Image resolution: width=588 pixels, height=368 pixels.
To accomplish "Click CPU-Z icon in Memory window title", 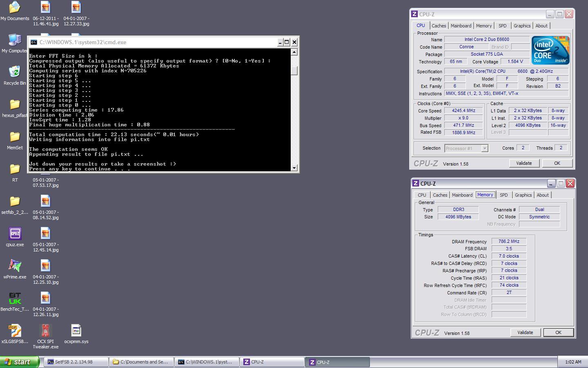I will tap(416, 184).
